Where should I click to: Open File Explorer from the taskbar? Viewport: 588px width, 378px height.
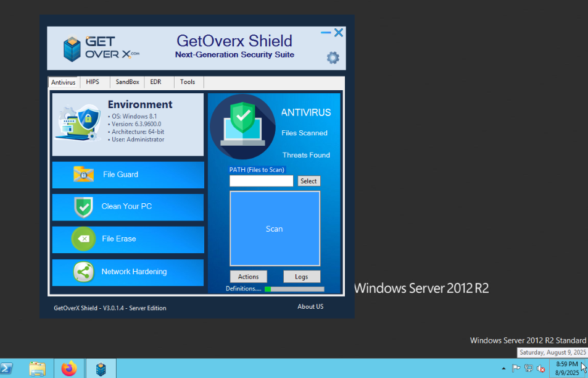38,369
